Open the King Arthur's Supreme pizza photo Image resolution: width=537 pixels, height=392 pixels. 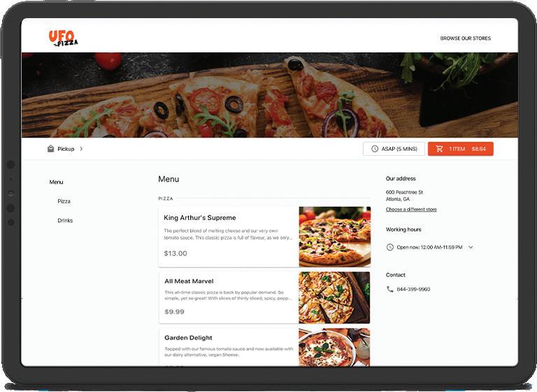[x=335, y=237]
